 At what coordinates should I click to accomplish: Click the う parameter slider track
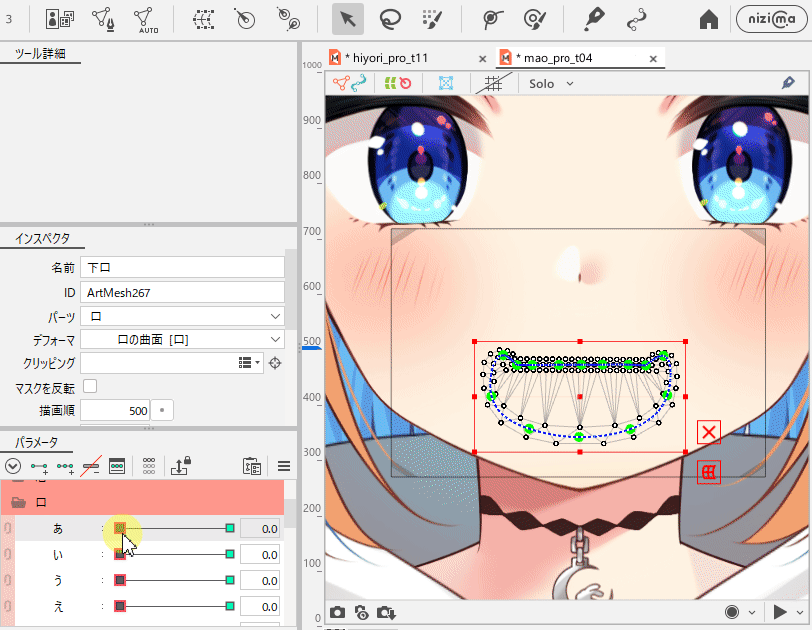coord(175,580)
